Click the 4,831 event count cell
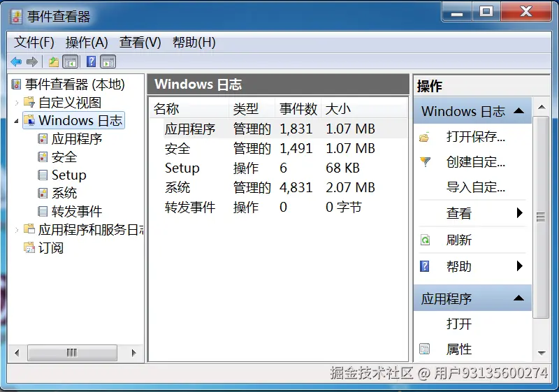The width and height of the screenshot is (559, 392). pos(296,187)
